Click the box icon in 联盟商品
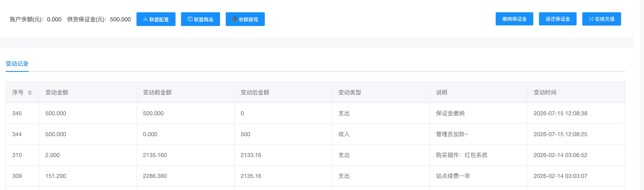This screenshot has width=644, height=190. click(x=190, y=19)
